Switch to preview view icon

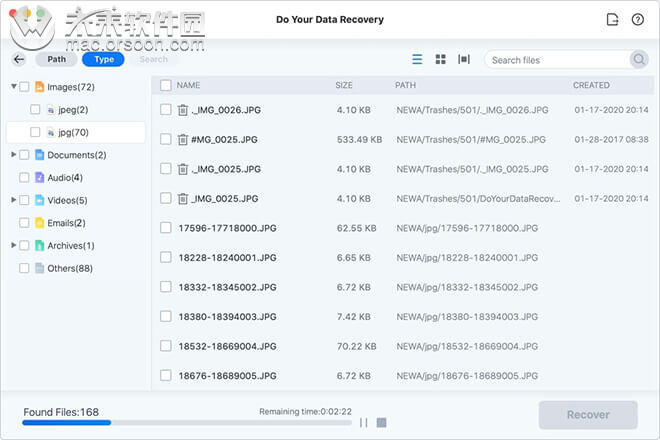click(464, 59)
